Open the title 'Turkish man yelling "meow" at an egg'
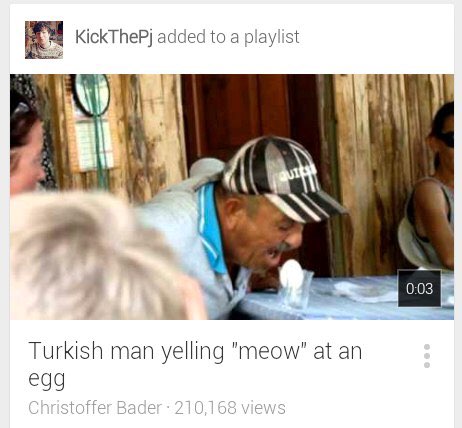Screen dimensions: 462x428 [195, 365]
